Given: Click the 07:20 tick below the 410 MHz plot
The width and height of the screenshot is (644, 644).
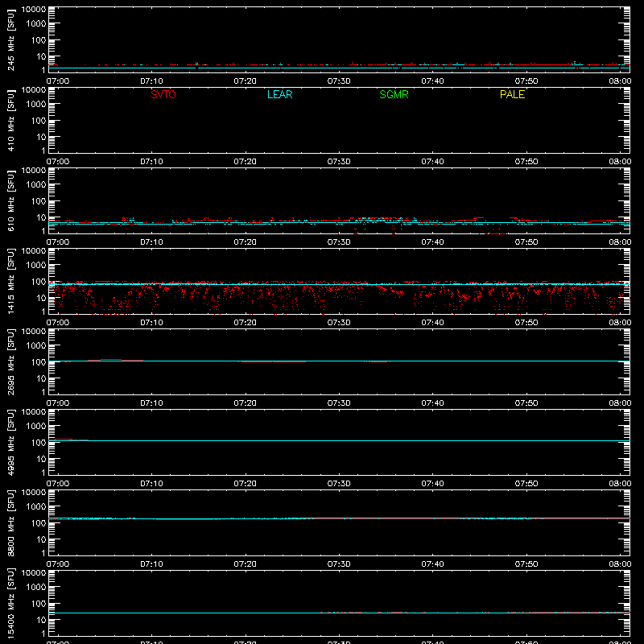Looking at the screenshot, I should [x=246, y=162].
